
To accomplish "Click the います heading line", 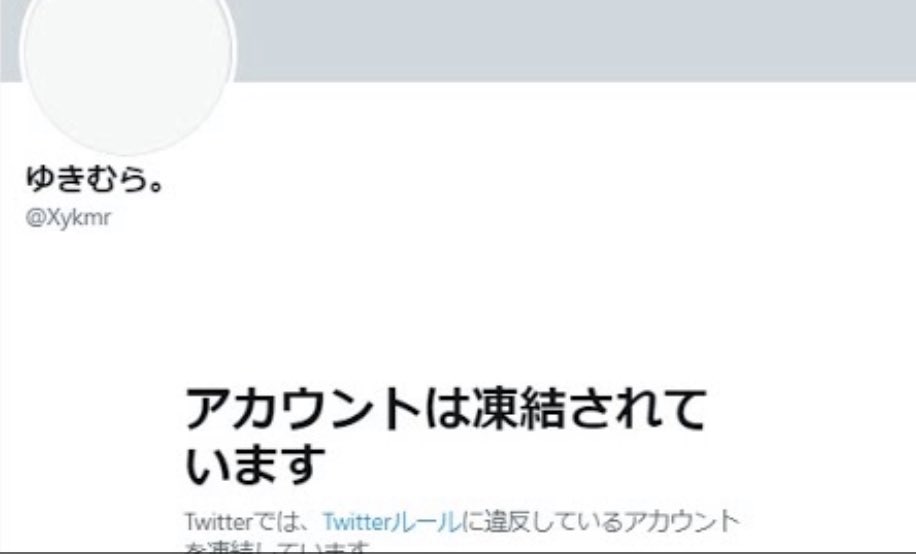I will coord(255,464).
